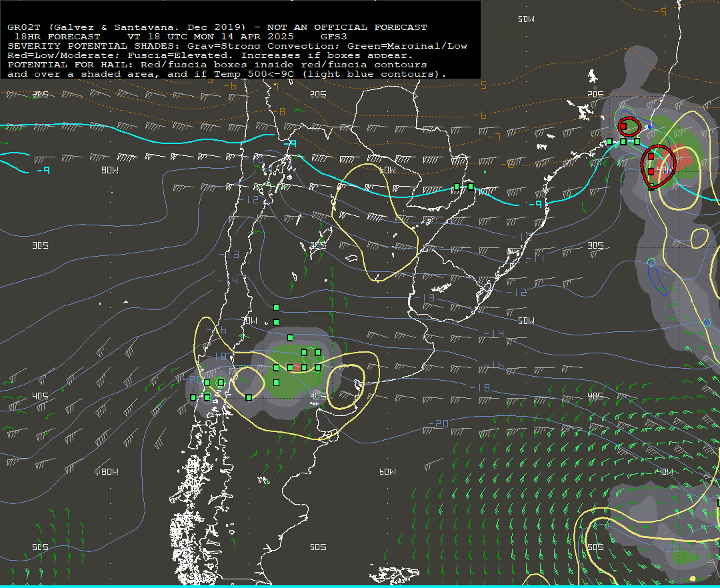Click the upper red box in the larger red contour
This screenshot has width=720, height=588.
[651, 157]
